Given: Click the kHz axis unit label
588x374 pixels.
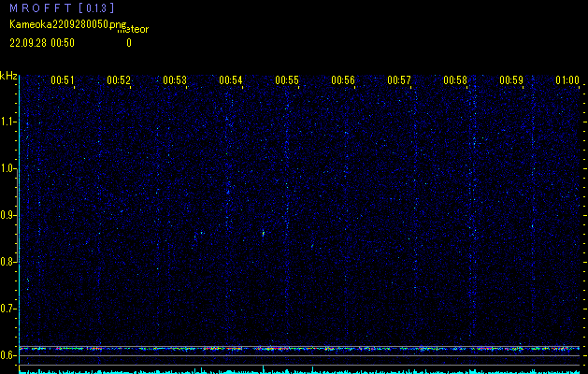Looking at the screenshot, I should [x=8, y=76].
